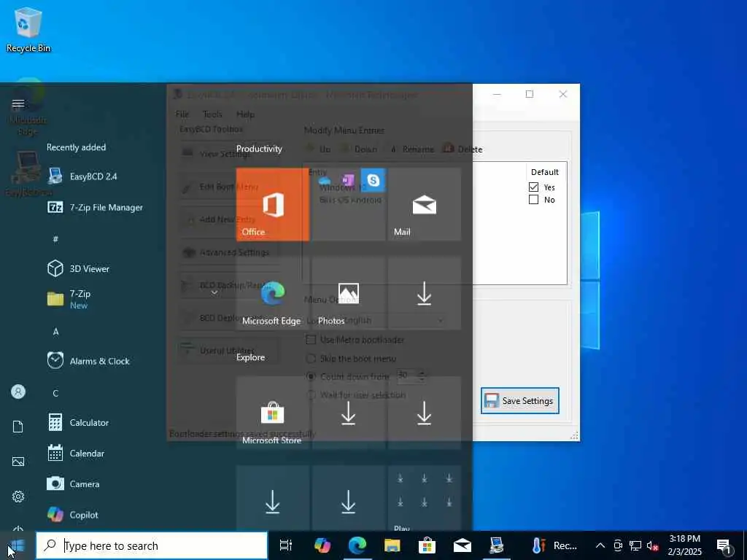Jump to letter C app index
The image size is (747, 560).
(x=55, y=393)
